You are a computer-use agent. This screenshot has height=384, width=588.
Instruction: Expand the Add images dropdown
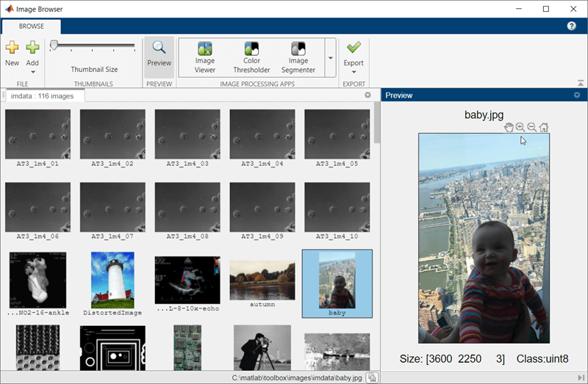click(x=32, y=71)
